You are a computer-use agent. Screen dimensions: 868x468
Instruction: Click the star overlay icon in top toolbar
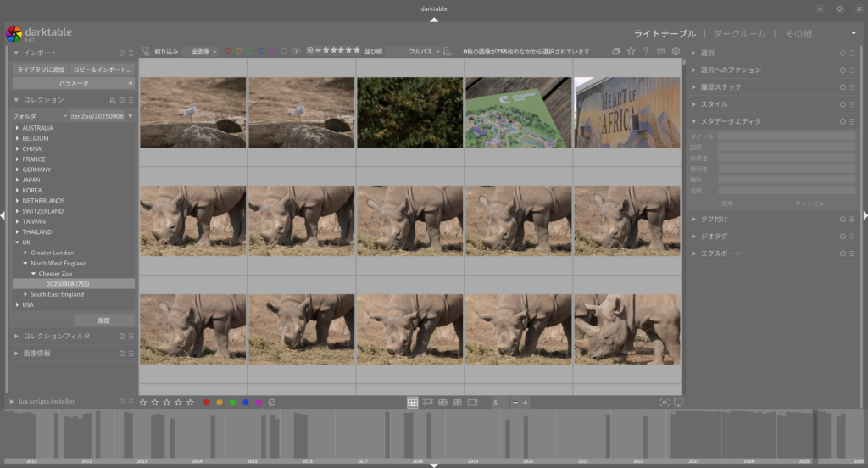point(631,52)
